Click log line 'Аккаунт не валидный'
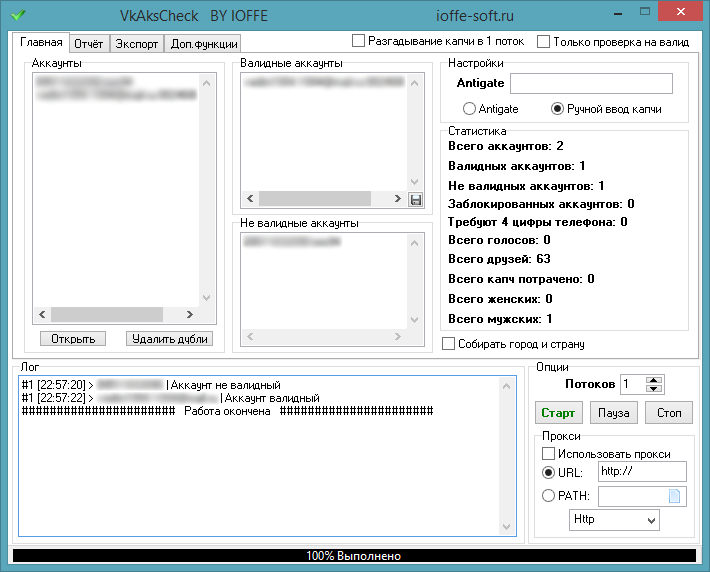Image resolution: width=710 pixels, height=572 pixels. [x=151, y=385]
